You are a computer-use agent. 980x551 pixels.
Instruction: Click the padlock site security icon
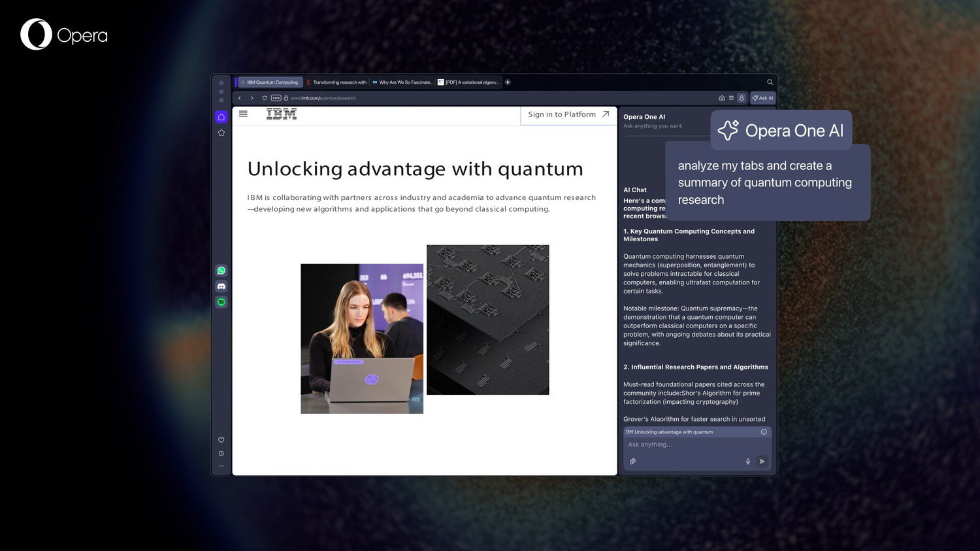click(x=286, y=98)
